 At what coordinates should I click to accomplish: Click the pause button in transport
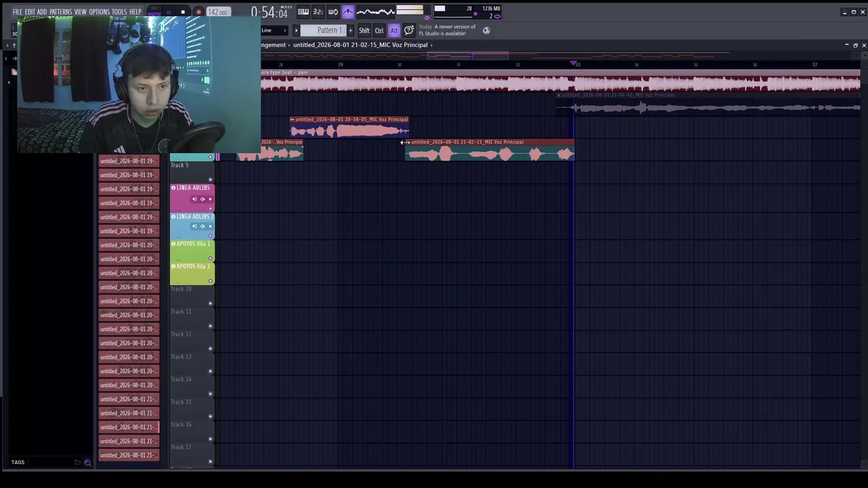pyautogui.click(x=168, y=12)
